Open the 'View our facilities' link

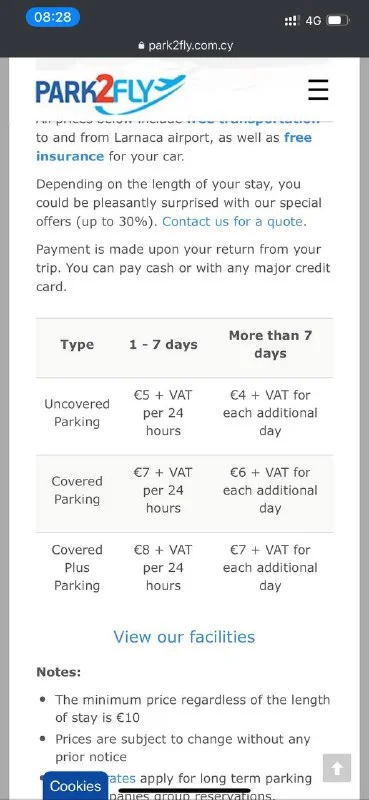(184, 637)
